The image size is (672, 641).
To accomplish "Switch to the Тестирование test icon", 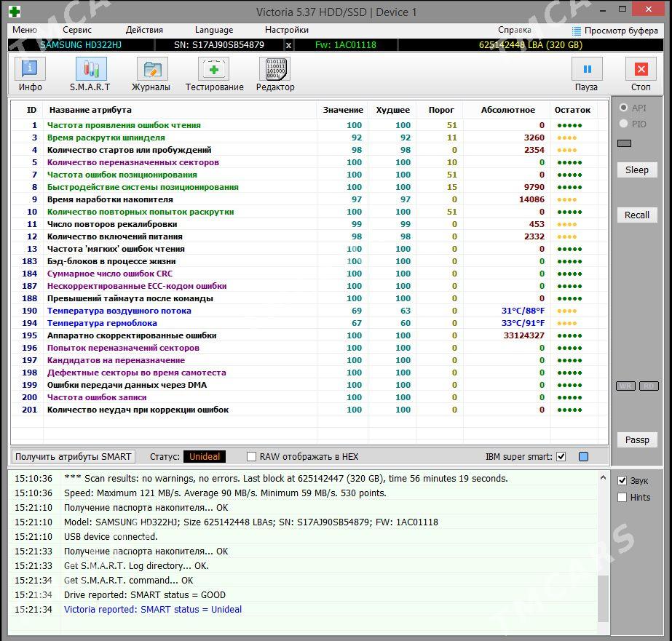I will point(213,69).
